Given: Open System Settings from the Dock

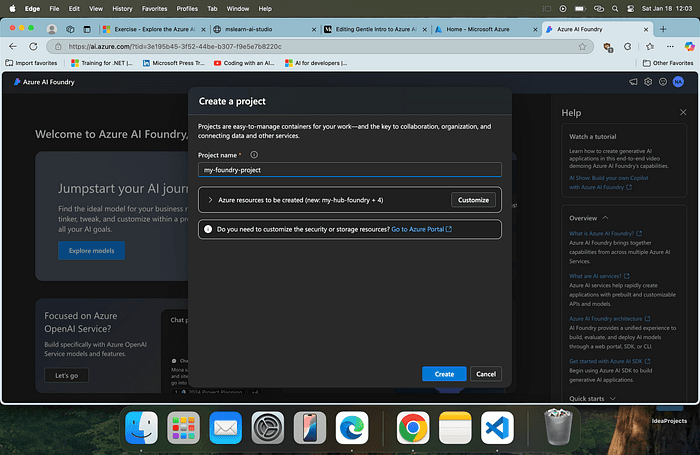Looking at the screenshot, I should point(267,427).
